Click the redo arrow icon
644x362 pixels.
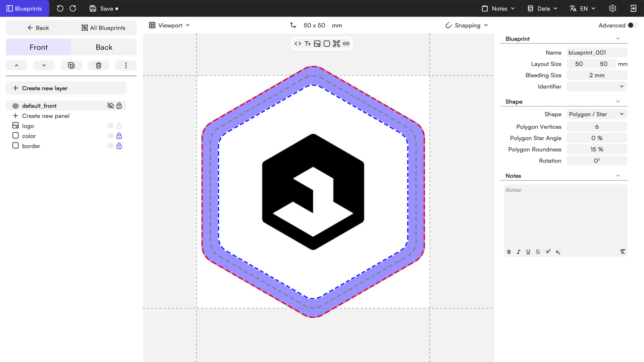73,8
